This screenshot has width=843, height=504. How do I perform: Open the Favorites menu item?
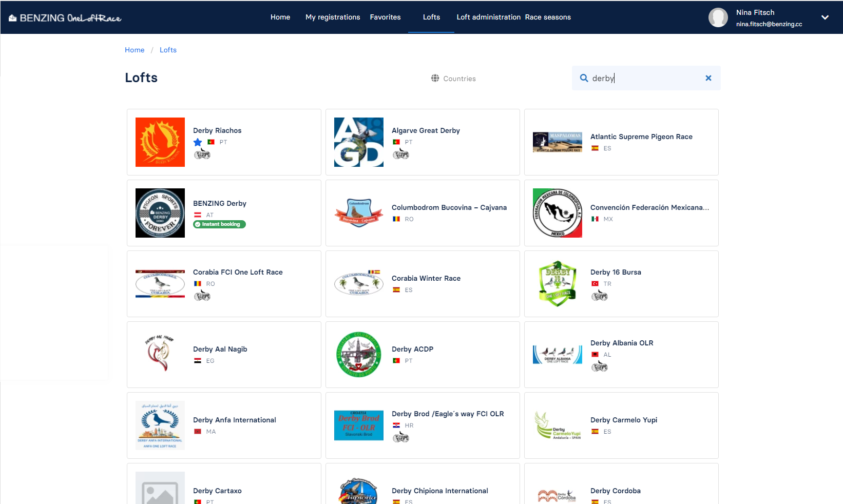click(385, 17)
